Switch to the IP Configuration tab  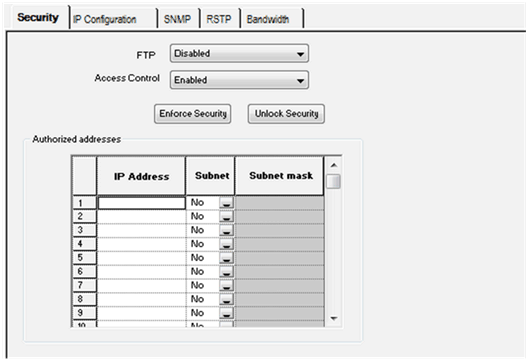(105, 19)
